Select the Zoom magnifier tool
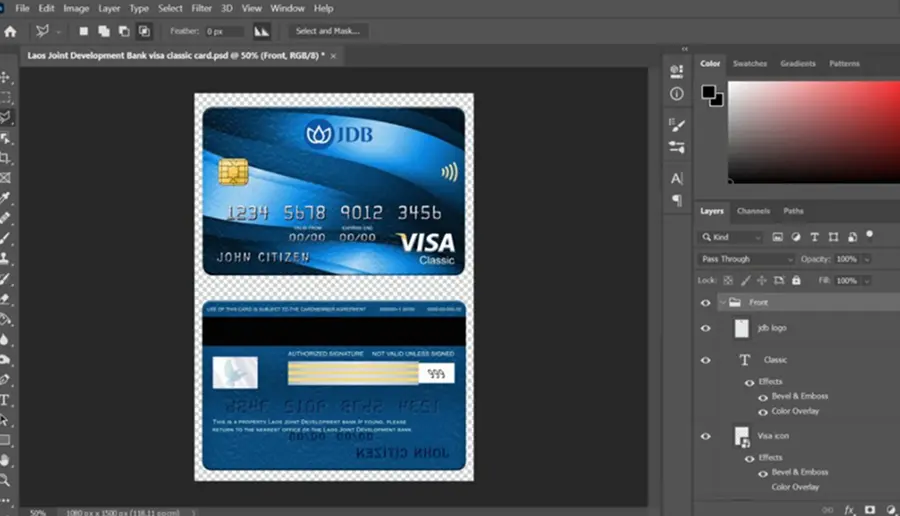The height and width of the screenshot is (516, 900). [5, 480]
